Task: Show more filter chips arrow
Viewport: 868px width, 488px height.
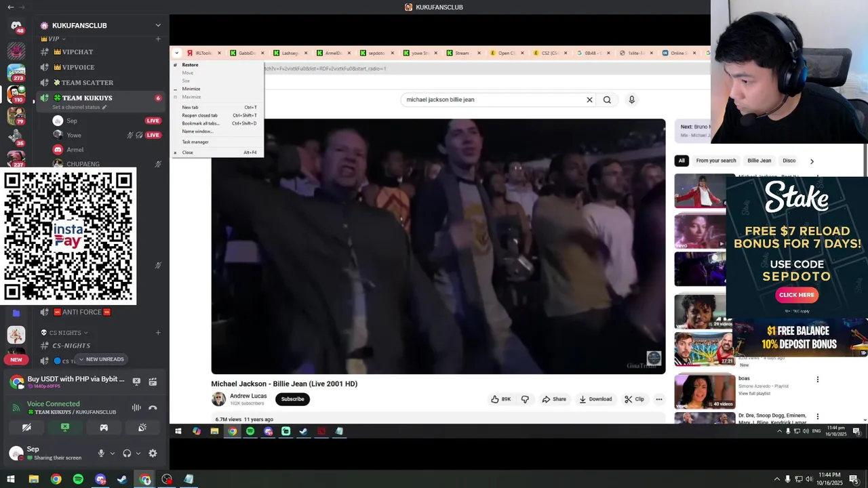Action: pyautogui.click(x=812, y=161)
